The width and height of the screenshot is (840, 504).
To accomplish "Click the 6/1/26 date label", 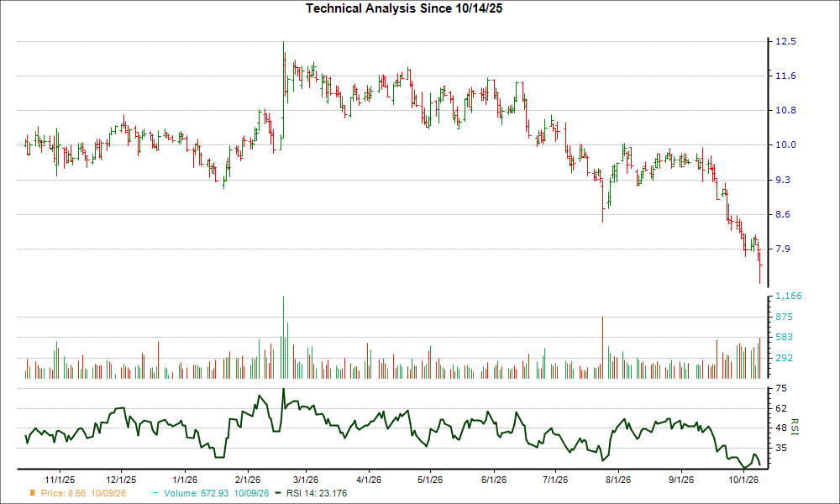I will [493, 480].
